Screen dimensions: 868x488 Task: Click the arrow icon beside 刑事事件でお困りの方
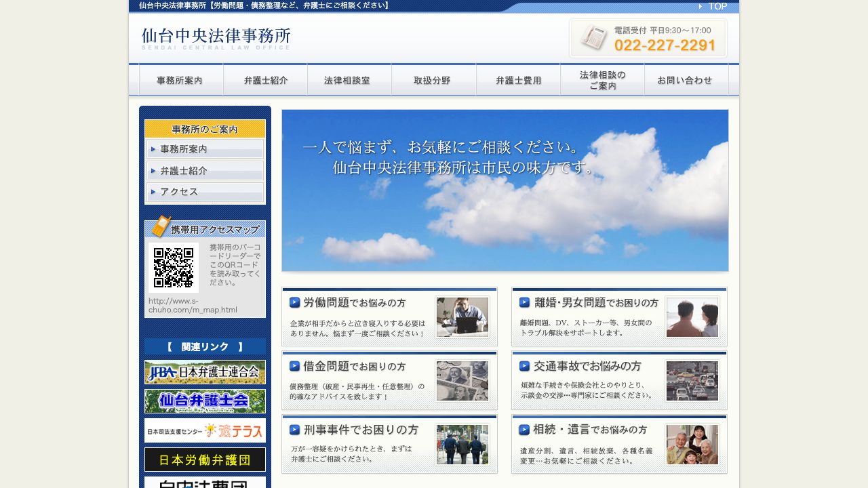click(x=294, y=430)
